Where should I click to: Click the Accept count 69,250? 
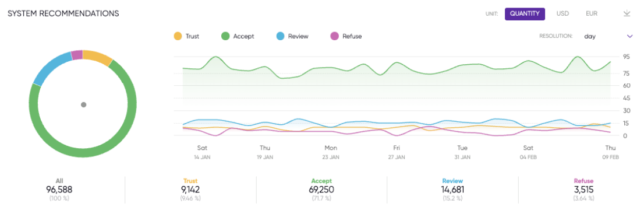321,190
